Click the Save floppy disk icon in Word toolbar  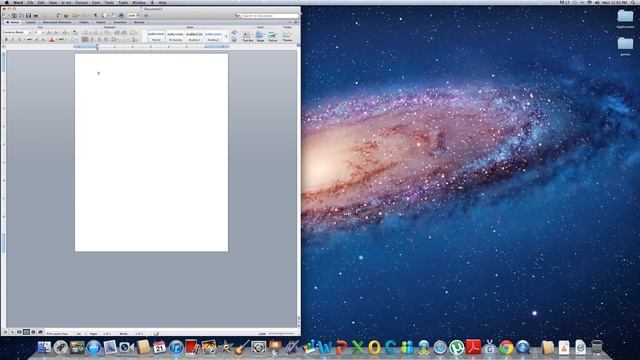click(28, 16)
